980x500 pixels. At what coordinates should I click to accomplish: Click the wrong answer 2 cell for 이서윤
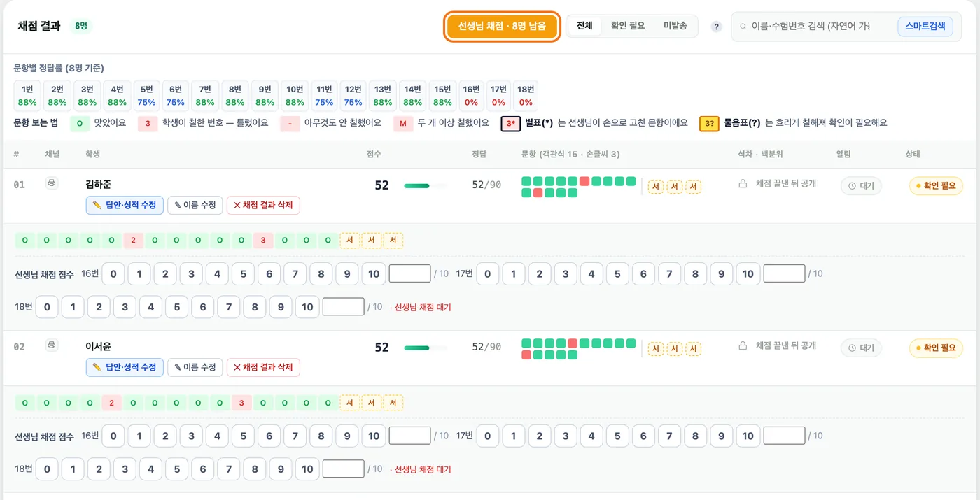click(x=111, y=403)
